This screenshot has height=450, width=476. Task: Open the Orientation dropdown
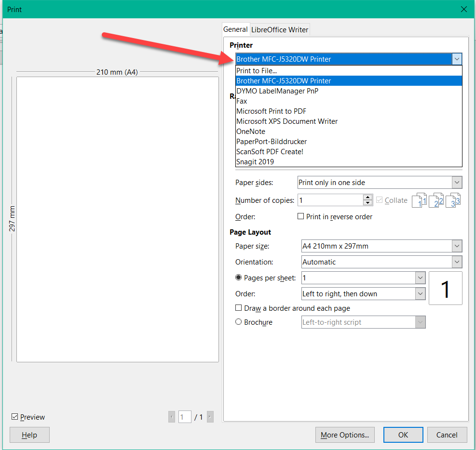pos(456,262)
